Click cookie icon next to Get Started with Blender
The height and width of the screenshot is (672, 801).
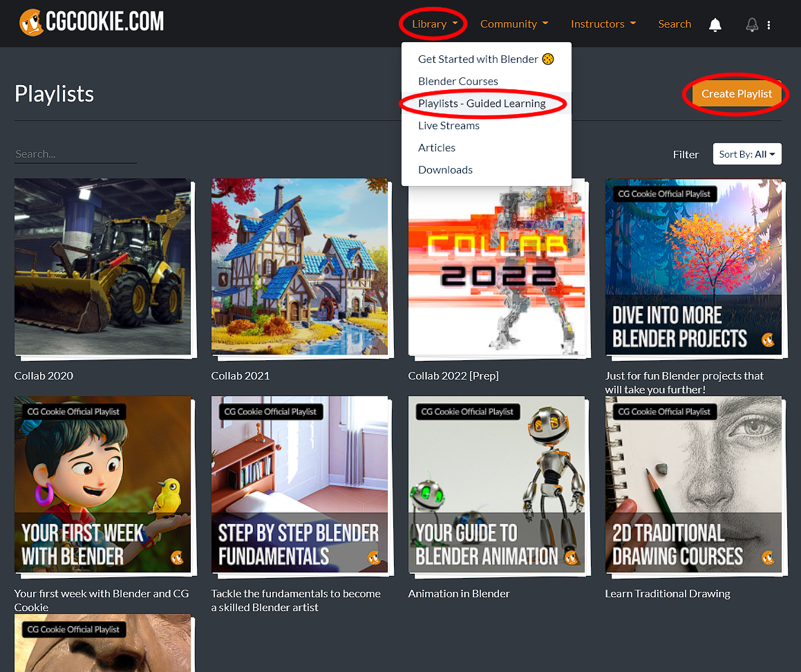pos(547,59)
